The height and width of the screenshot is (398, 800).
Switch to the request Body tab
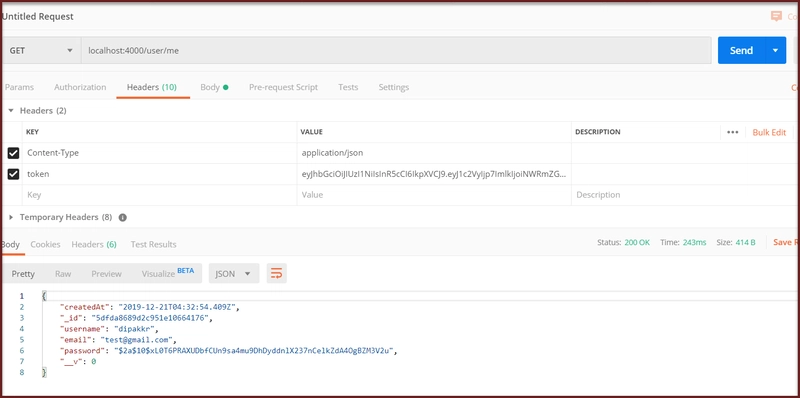coord(214,87)
